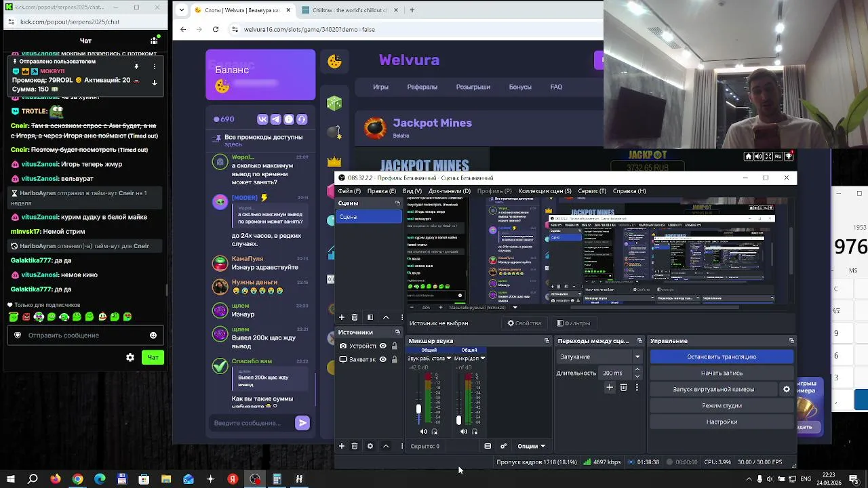Expand pinned promo message down arrow

coord(155,83)
